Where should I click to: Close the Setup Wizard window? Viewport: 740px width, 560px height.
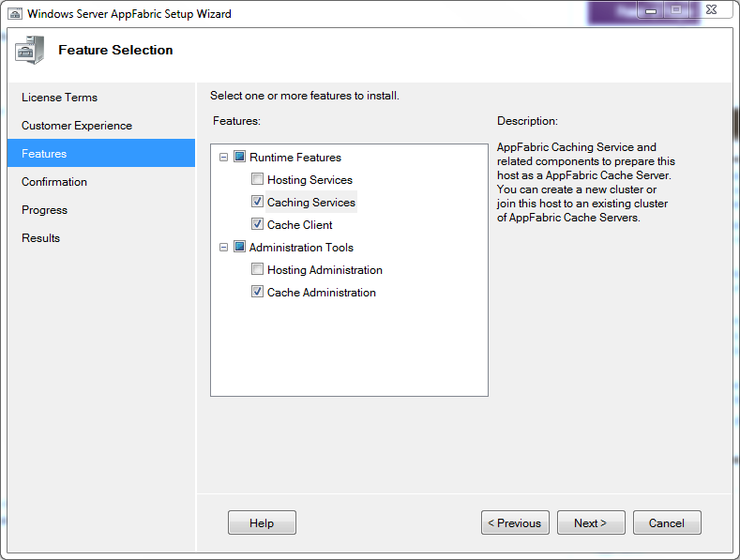click(x=712, y=9)
